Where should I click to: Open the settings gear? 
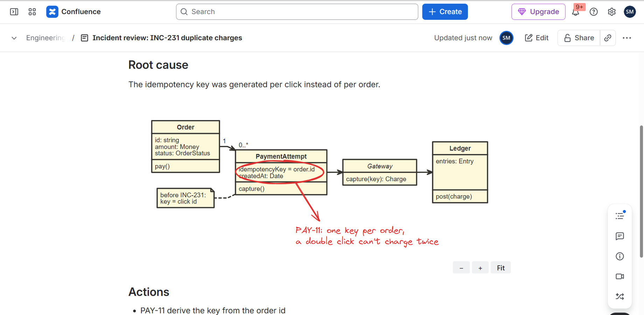[x=612, y=12]
